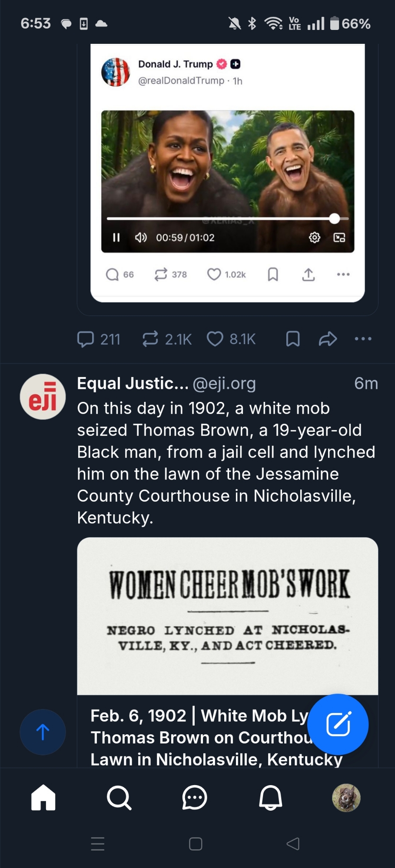395x868 pixels.
Task: Share the post using arrow icon
Action: [x=328, y=339]
